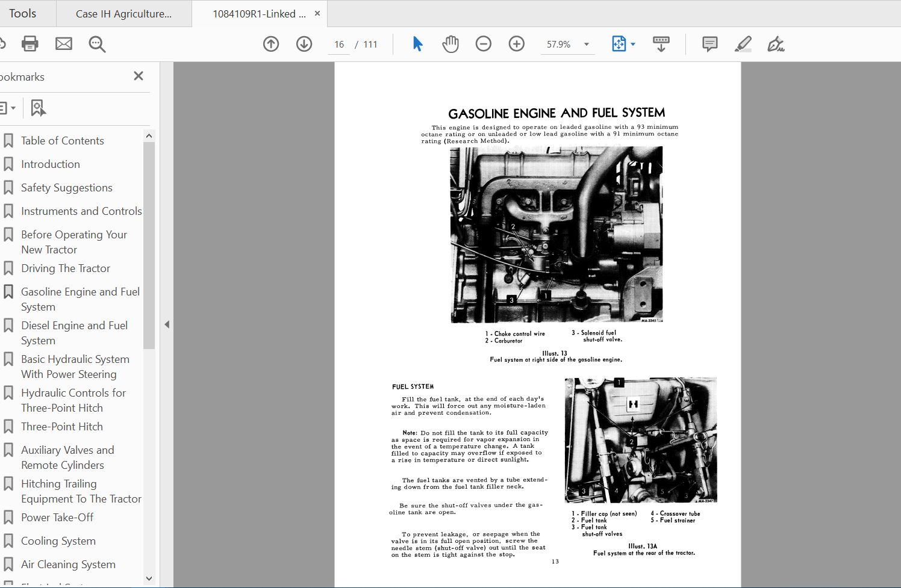Click the fit page scrolling icon
Image resolution: width=901 pixels, height=588 pixels.
(619, 44)
